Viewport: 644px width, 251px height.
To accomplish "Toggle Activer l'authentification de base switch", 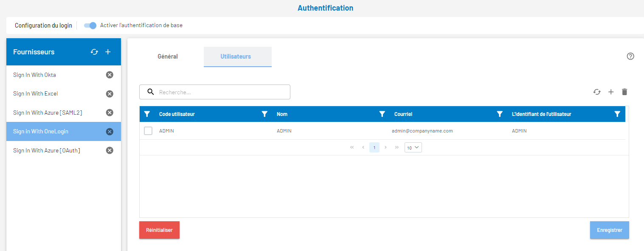I will [90, 25].
